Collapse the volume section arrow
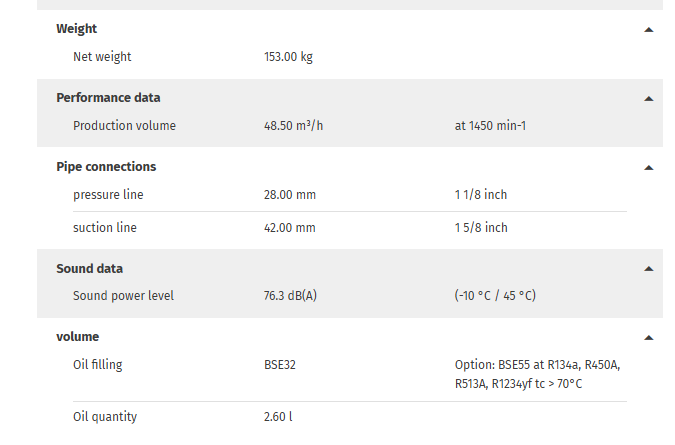 648,337
